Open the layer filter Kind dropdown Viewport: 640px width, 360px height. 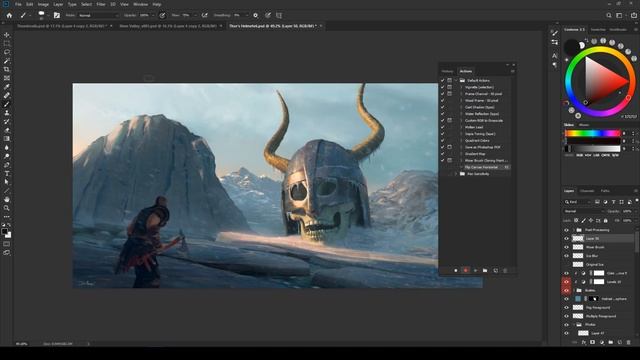pos(578,202)
